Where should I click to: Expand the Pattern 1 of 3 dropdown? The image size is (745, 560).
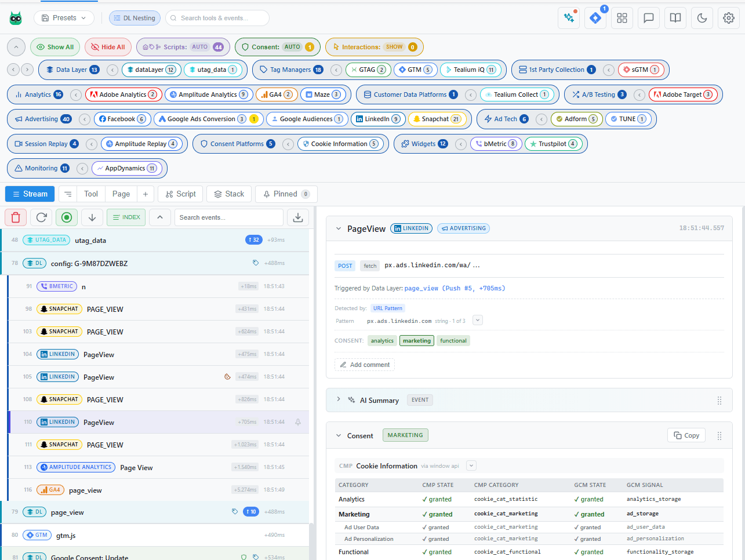coord(478,321)
